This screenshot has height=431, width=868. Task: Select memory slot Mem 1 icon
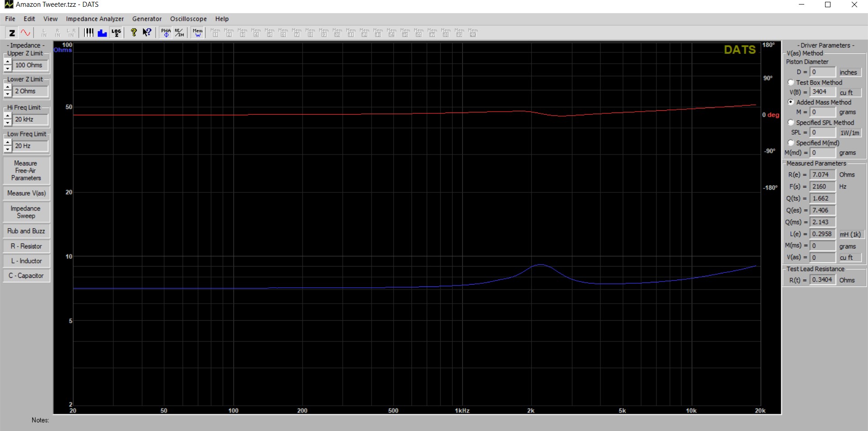click(215, 33)
